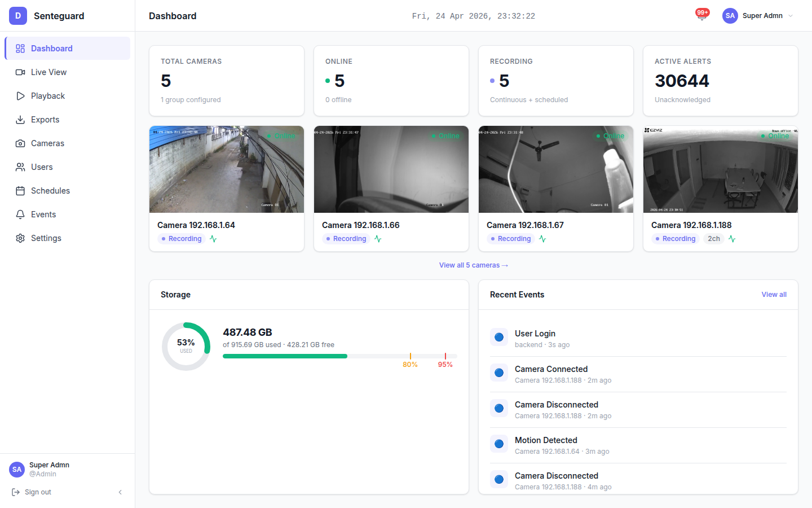The width and height of the screenshot is (812, 508).
Task: Open the Camera 192.168.1.188 office thumbnail
Action: pos(721,169)
